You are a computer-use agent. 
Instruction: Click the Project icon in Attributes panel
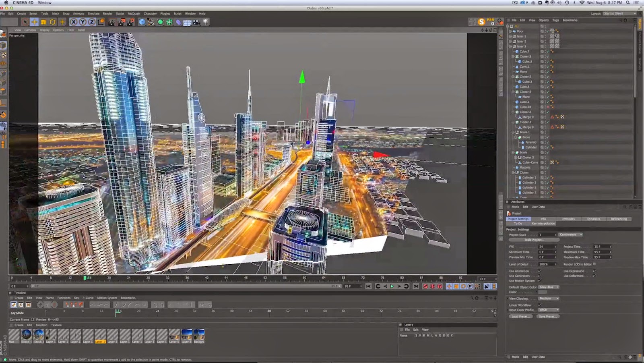point(509,213)
